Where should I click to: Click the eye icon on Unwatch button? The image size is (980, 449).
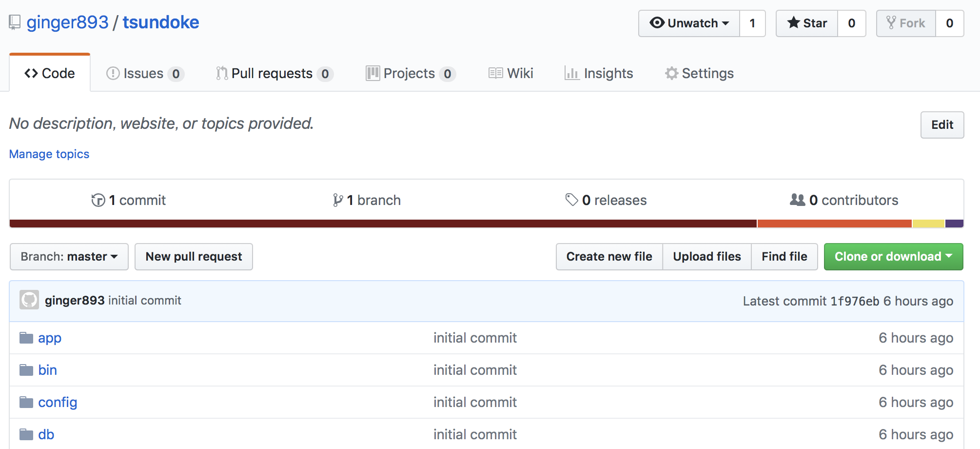(x=657, y=23)
